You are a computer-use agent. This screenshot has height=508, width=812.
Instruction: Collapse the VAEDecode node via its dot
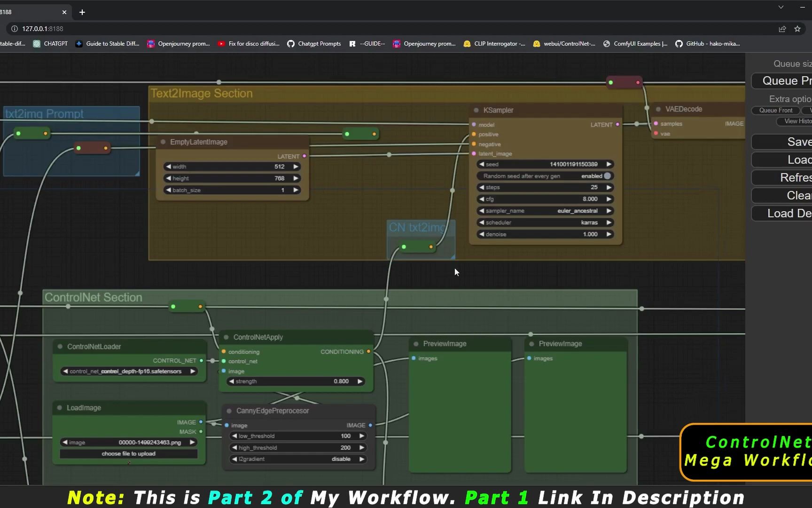pos(658,109)
